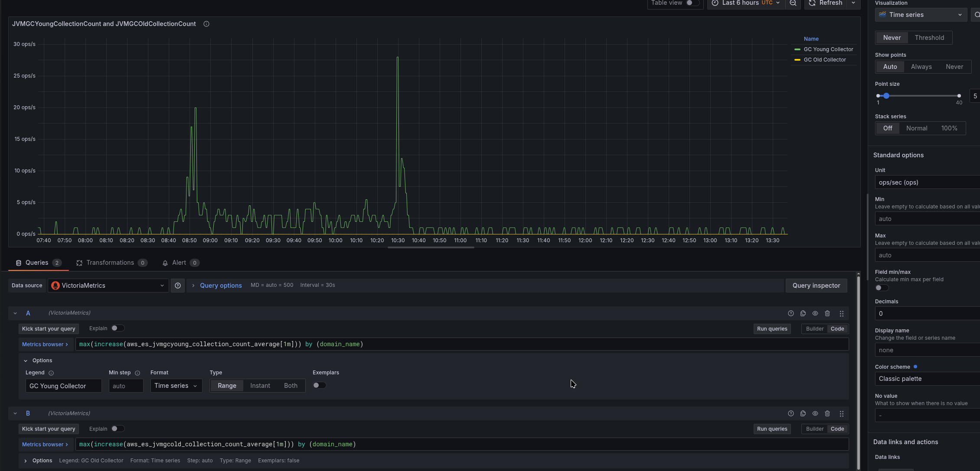Duplicate query A with copy icon
Image resolution: width=980 pixels, height=471 pixels.
[803, 313]
